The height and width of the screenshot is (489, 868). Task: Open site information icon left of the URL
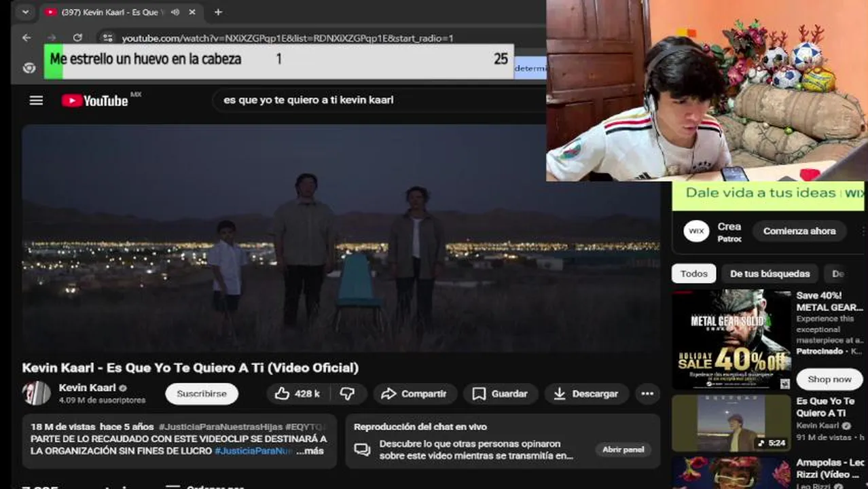tap(107, 38)
